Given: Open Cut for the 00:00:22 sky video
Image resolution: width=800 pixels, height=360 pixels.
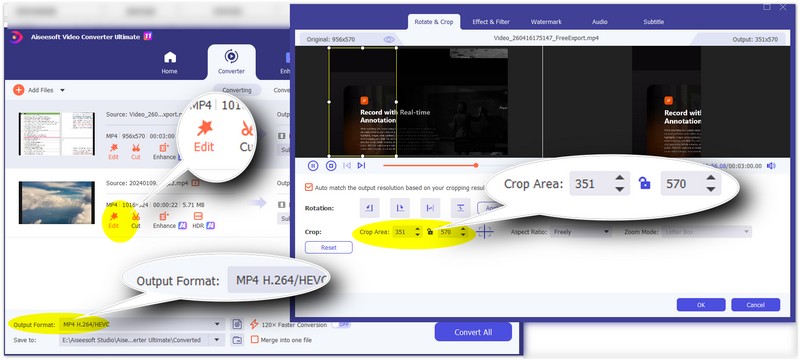Looking at the screenshot, I should tap(136, 220).
